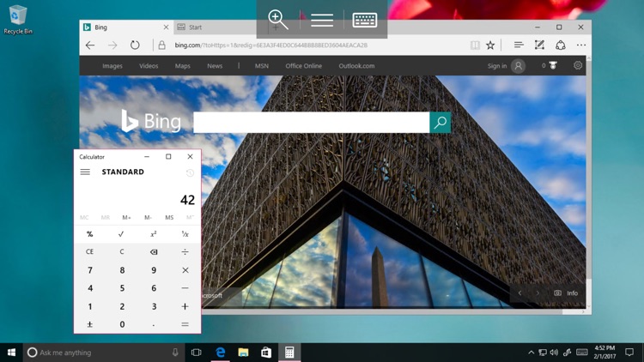The height and width of the screenshot is (362, 644).
Task: Click the Bing sign-in avatar icon
Action: point(519,66)
